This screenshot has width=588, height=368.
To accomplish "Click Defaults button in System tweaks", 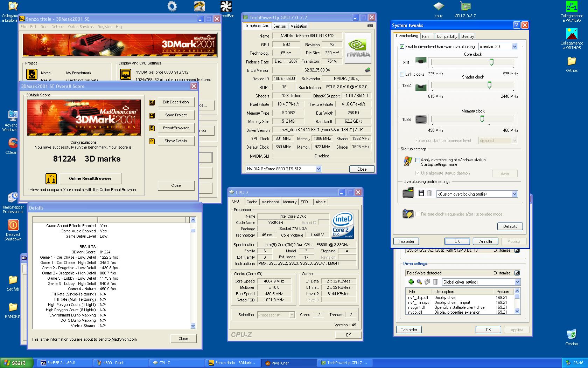I will click(x=510, y=226).
